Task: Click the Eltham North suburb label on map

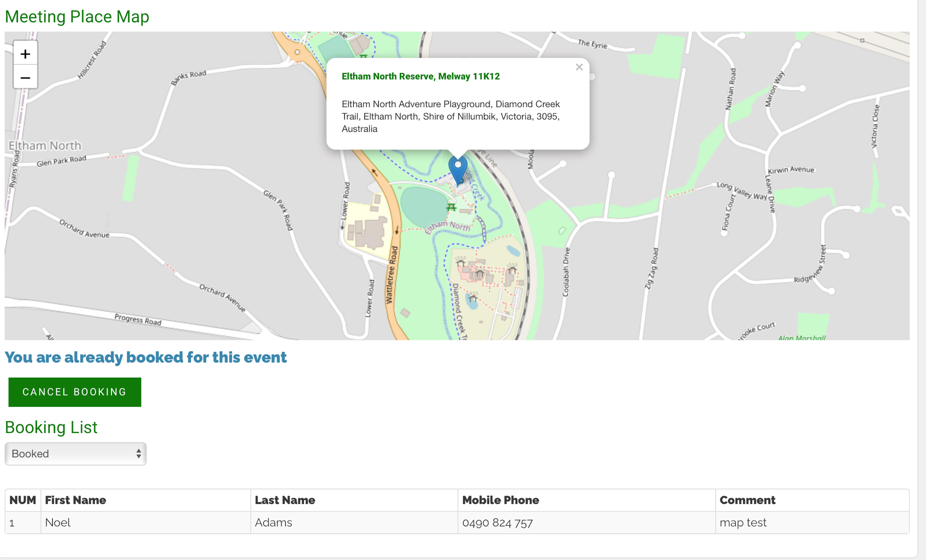Action: (45, 146)
